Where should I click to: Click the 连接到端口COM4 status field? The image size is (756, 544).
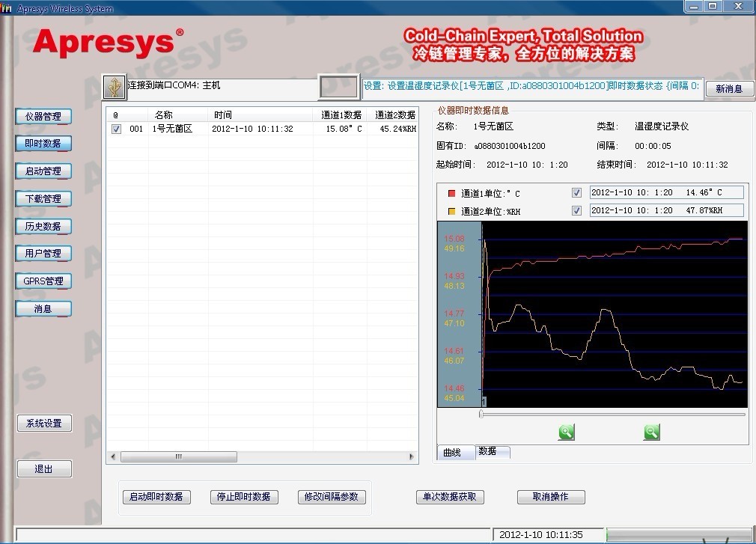tap(222, 88)
